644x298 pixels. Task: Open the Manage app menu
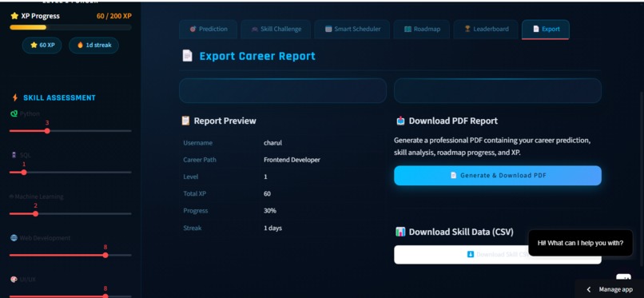coord(610,289)
